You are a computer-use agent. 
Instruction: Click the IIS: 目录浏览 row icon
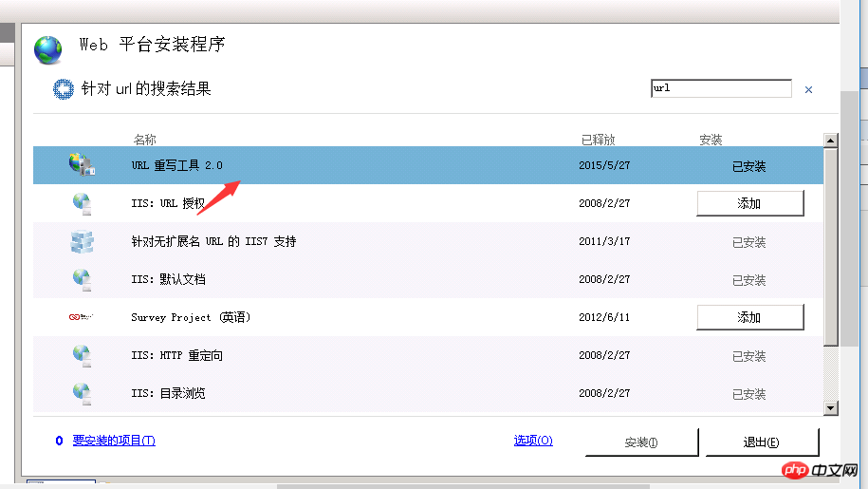point(82,393)
